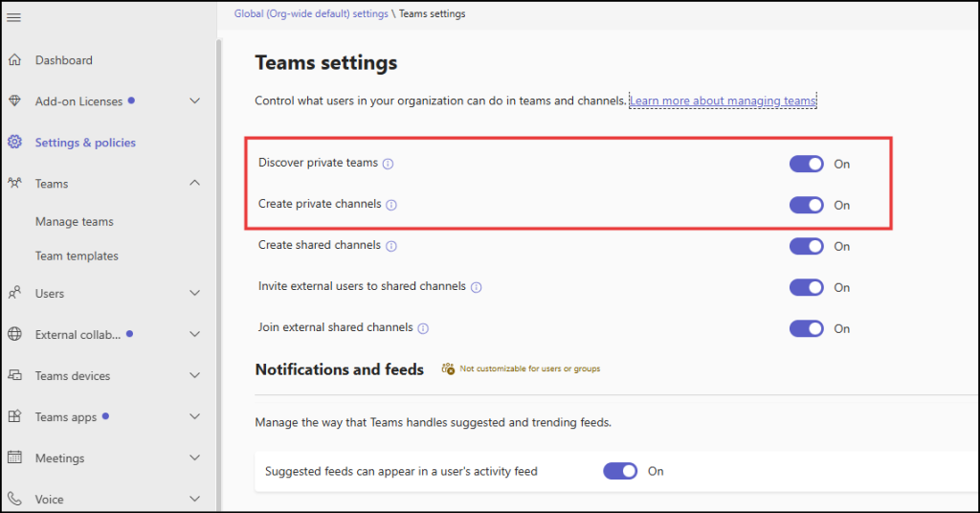Show info for Join external shared channels
The height and width of the screenshot is (513, 980).
click(423, 328)
